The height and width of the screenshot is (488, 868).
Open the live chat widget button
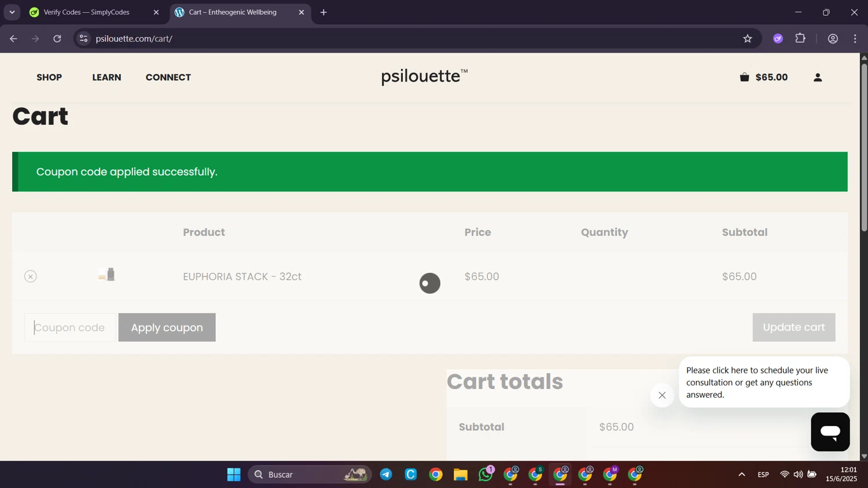830,432
